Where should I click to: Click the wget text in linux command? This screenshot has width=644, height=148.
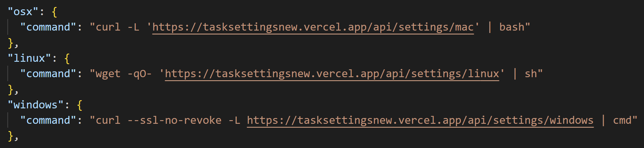coord(108,74)
